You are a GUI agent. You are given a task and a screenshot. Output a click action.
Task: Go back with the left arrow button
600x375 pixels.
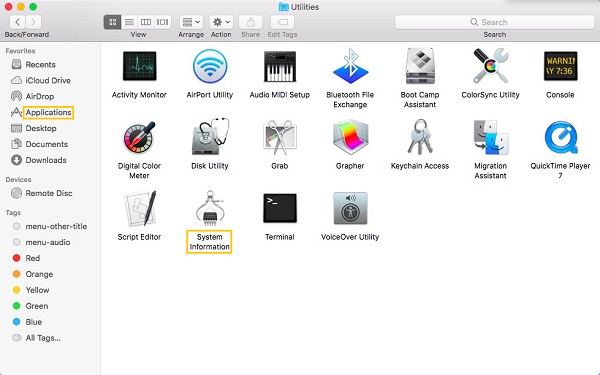(x=17, y=22)
